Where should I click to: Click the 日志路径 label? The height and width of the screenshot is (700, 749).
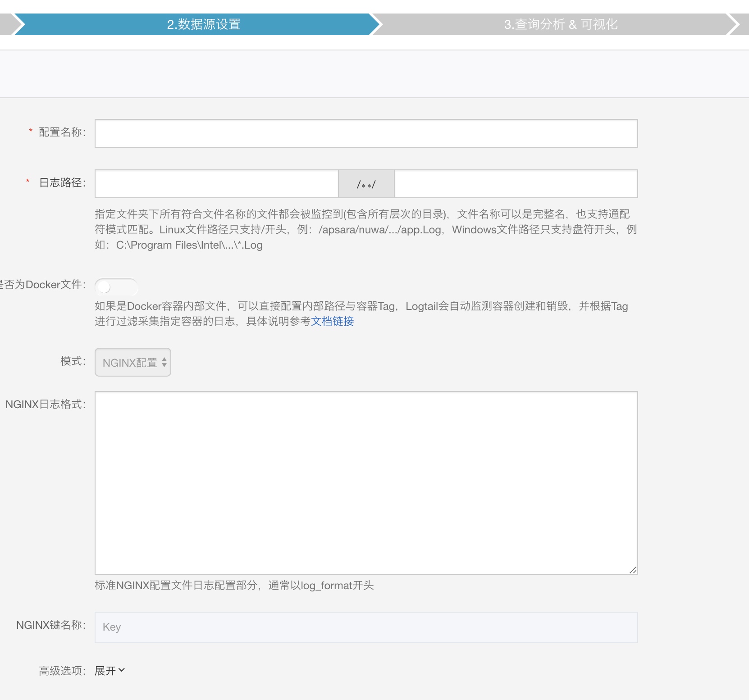click(62, 182)
